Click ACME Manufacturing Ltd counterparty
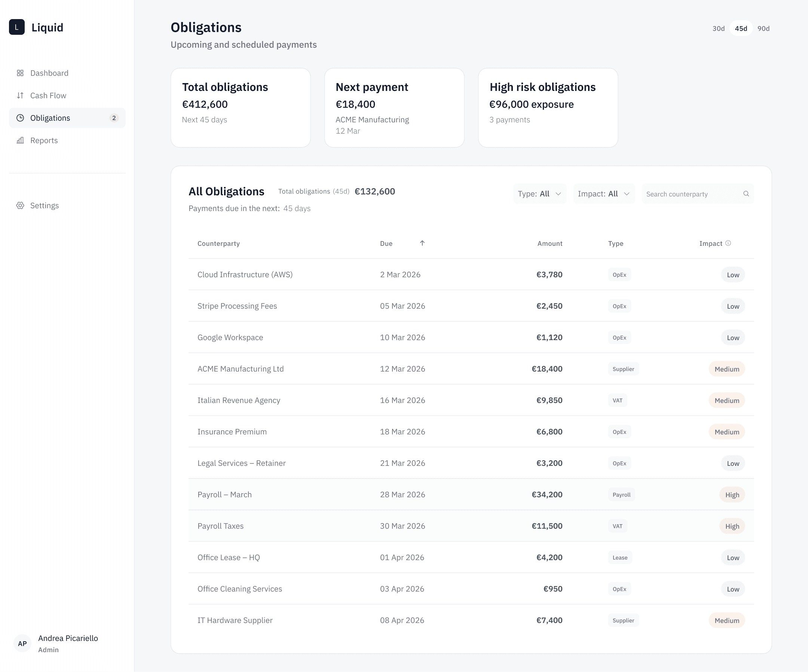The width and height of the screenshot is (808, 672). 241,369
